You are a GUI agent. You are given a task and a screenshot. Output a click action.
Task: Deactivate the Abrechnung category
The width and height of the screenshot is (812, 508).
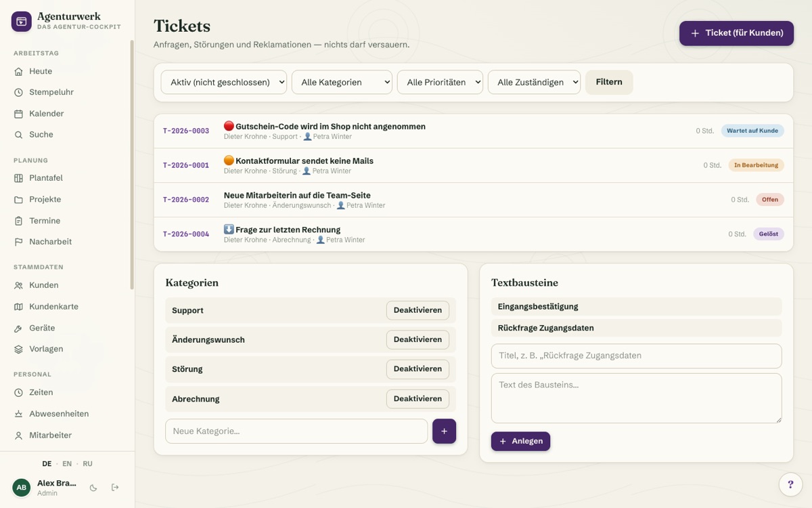(418, 399)
